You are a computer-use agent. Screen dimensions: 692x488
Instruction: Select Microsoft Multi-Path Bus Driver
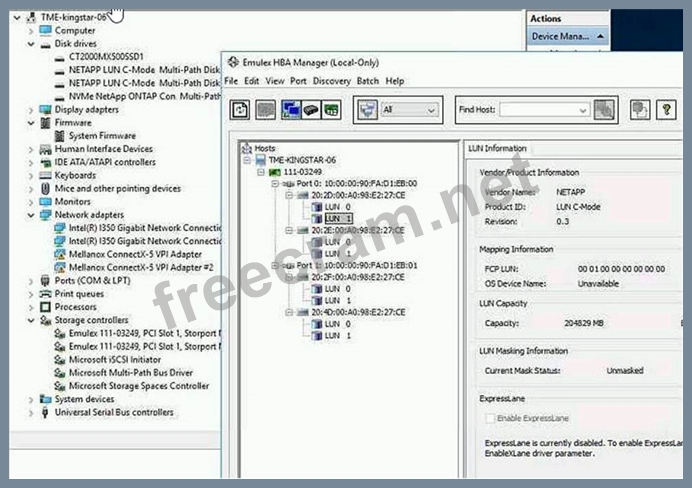pos(131,373)
